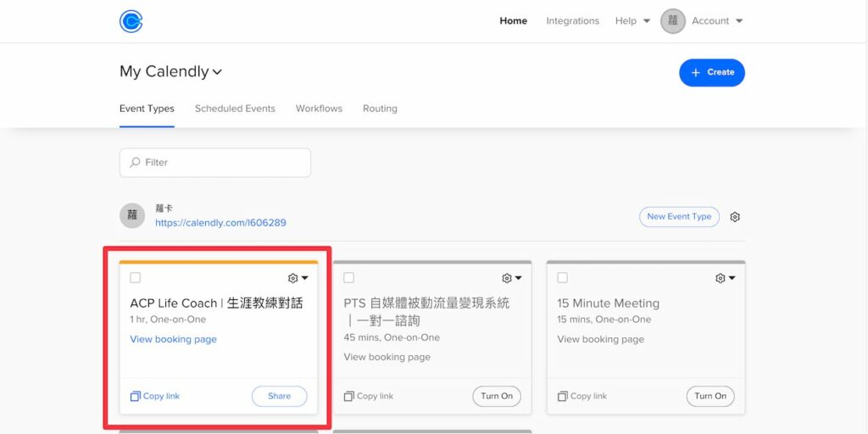868x434 pixels.
Task: Click Copy link text on 15 Minute Meeting card
Action: (588, 397)
